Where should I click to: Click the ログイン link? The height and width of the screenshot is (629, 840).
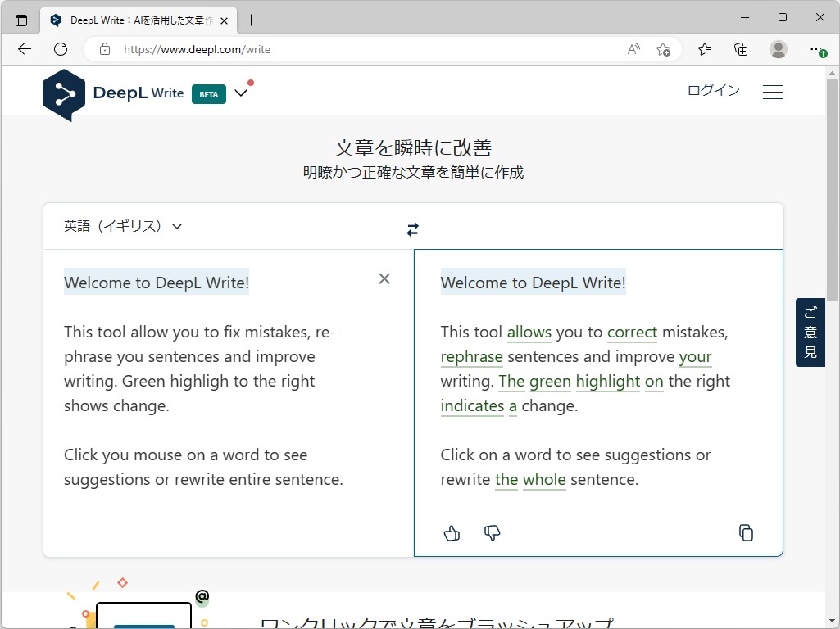712,90
